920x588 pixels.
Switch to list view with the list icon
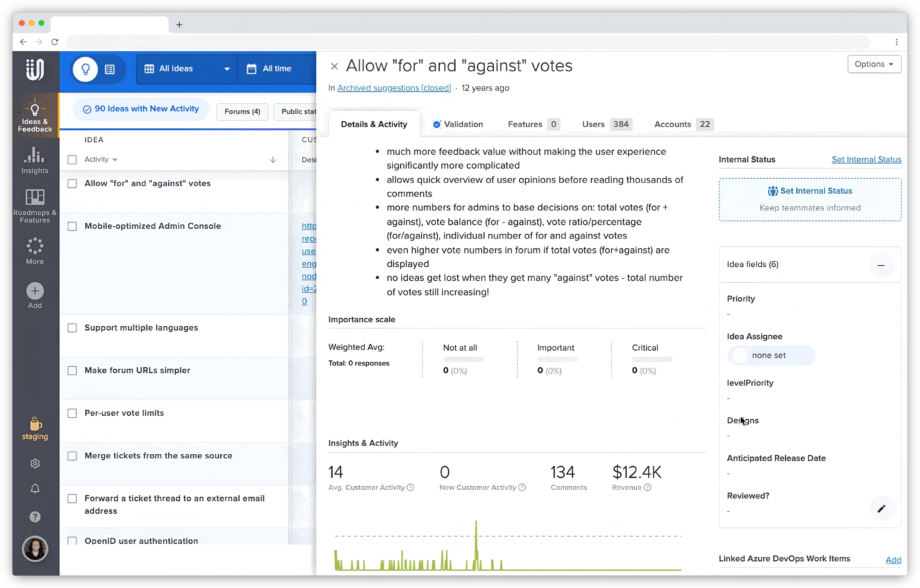(110, 69)
